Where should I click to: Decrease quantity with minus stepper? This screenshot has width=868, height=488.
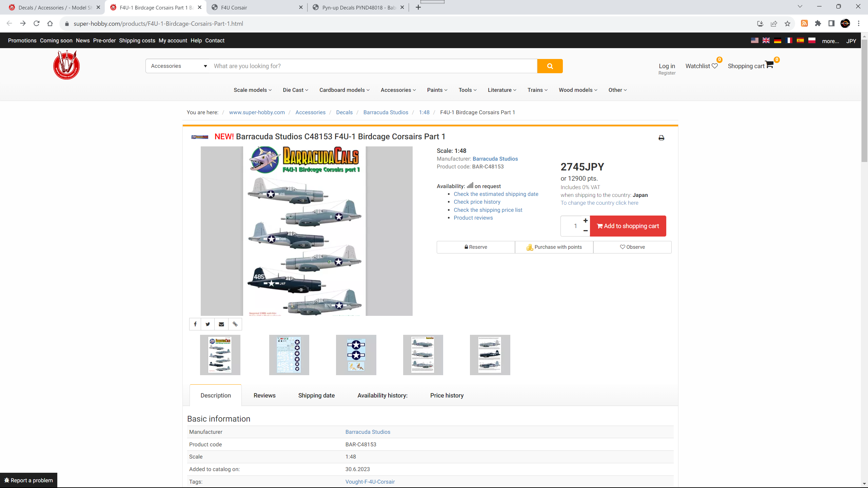(586, 231)
